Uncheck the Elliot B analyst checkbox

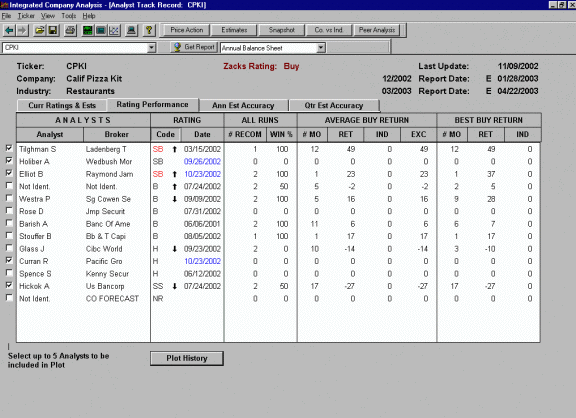(9, 173)
